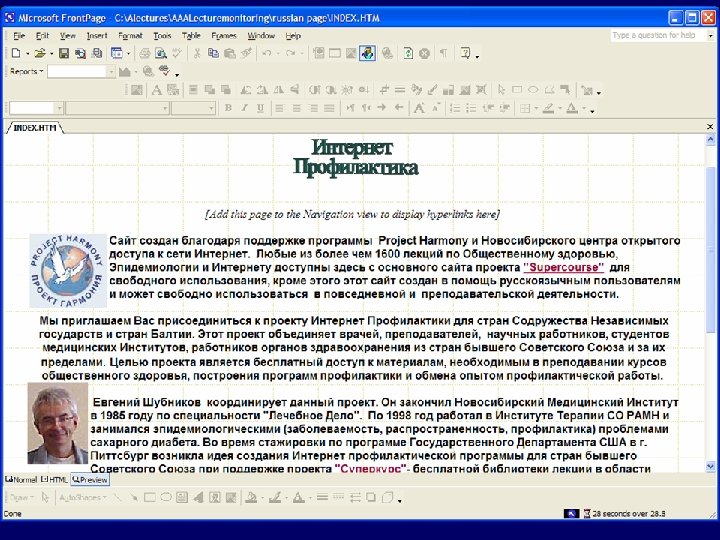Screen dimensions: 720x540
Task: Open the Frames menu
Action: point(224,35)
